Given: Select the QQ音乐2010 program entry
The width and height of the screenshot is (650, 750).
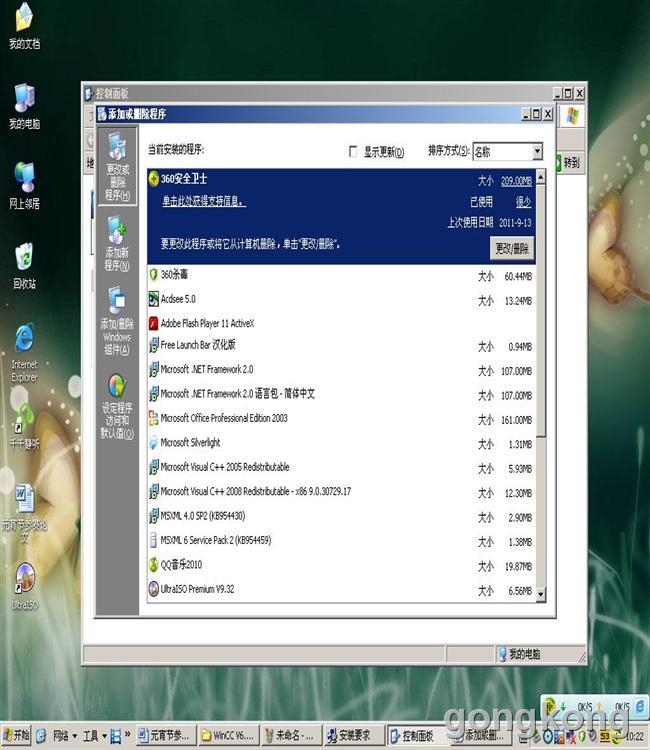Looking at the screenshot, I should pos(181,565).
